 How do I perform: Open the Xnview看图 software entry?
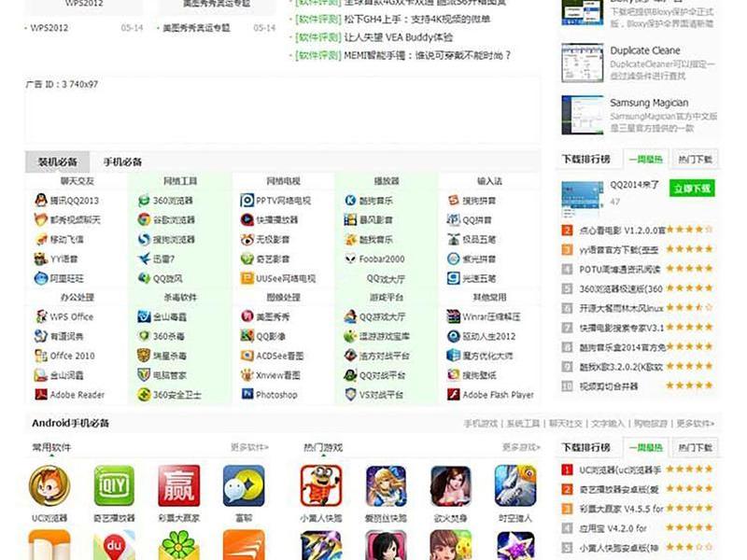(278, 375)
